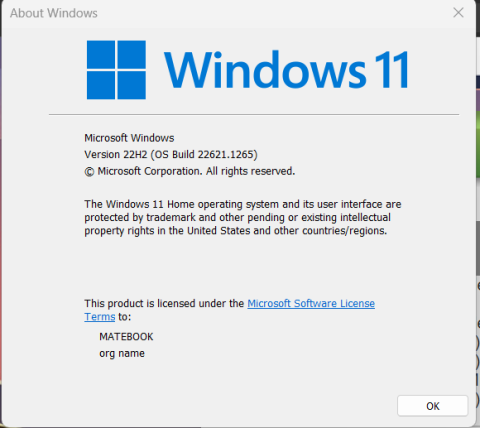Click the Windows 11 Home description paragraph
The image size is (480, 428).
click(243, 217)
